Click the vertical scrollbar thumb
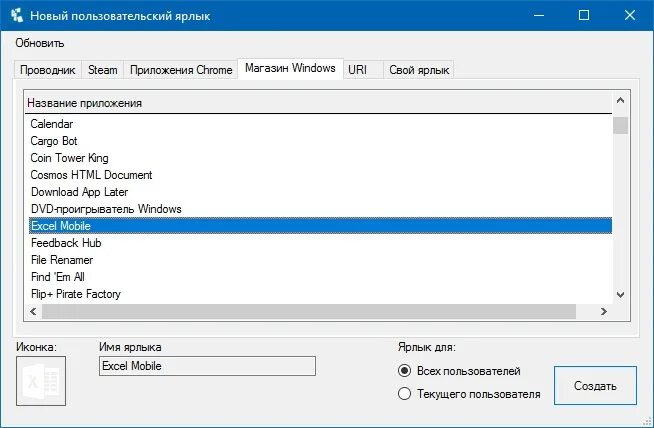 (620, 125)
